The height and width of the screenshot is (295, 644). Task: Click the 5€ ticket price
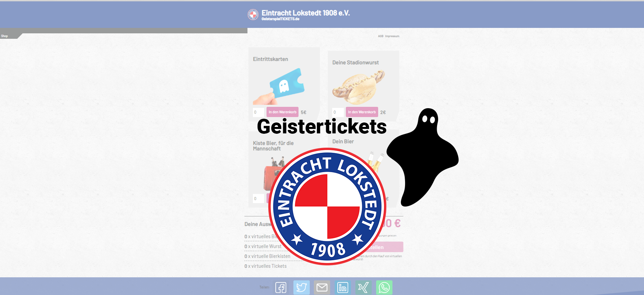click(304, 112)
